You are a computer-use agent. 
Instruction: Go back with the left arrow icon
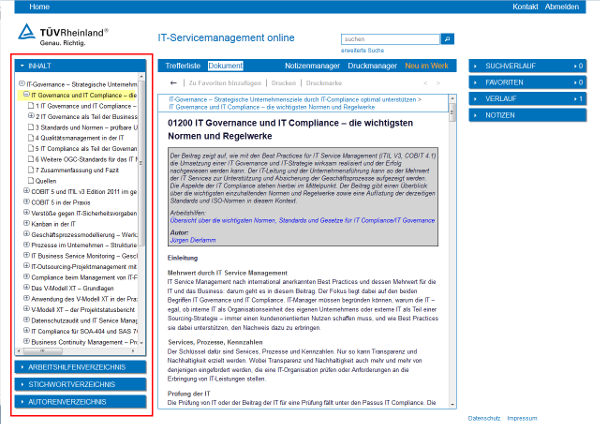pos(173,83)
